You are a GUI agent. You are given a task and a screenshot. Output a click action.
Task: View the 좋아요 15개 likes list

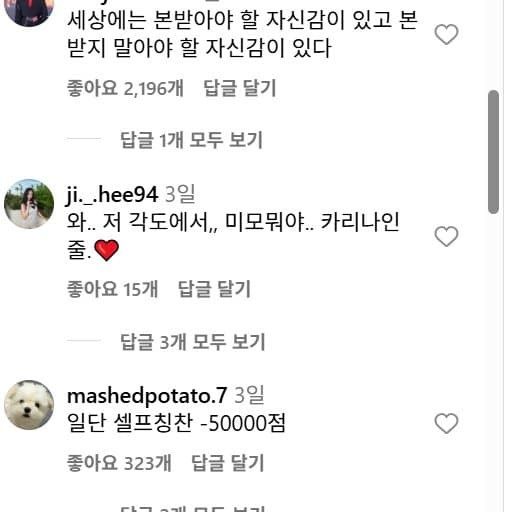pyautogui.click(x=112, y=289)
